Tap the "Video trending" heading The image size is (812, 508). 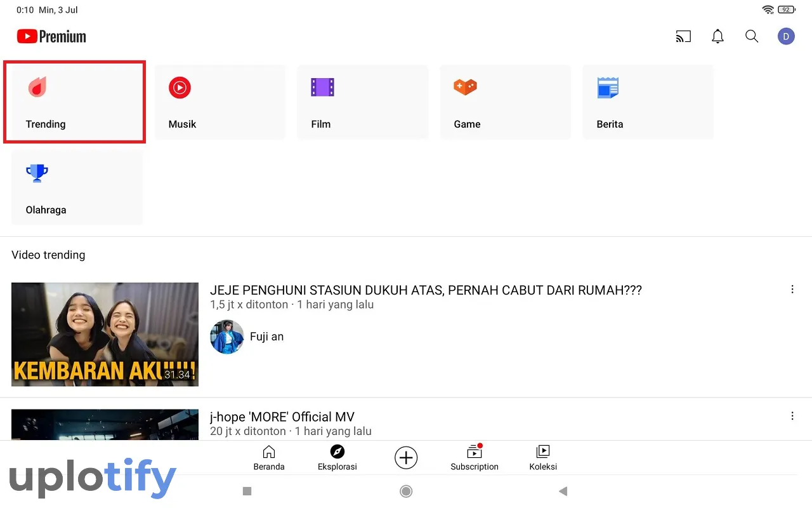[x=48, y=255]
